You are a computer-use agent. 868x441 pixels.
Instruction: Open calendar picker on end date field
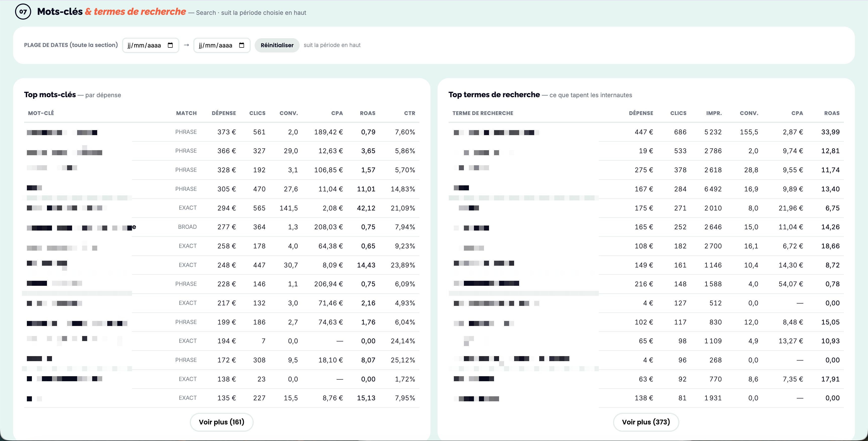(x=242, y=45)
